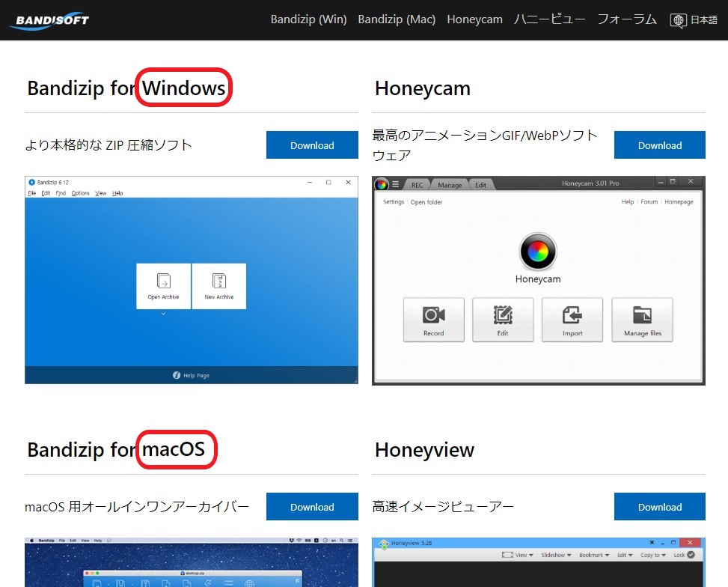
Task: Open the フォーラム forum link
Action: pos(627,19)
